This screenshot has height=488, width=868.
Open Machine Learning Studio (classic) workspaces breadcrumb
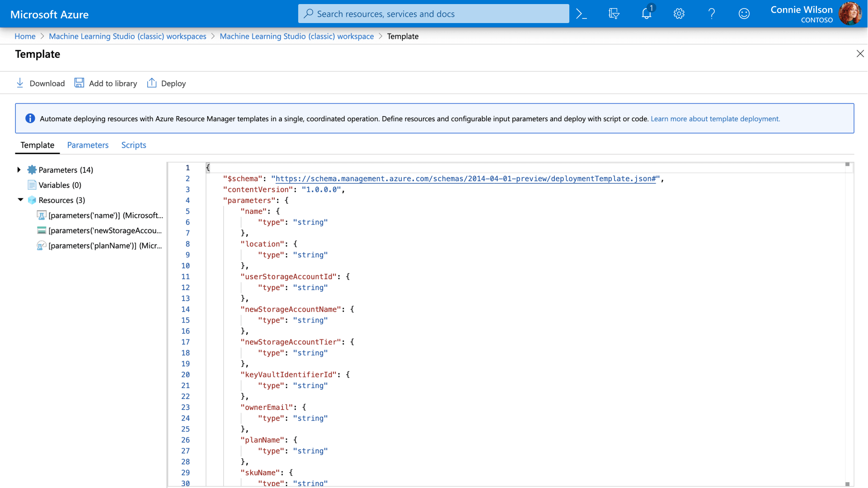127,36
